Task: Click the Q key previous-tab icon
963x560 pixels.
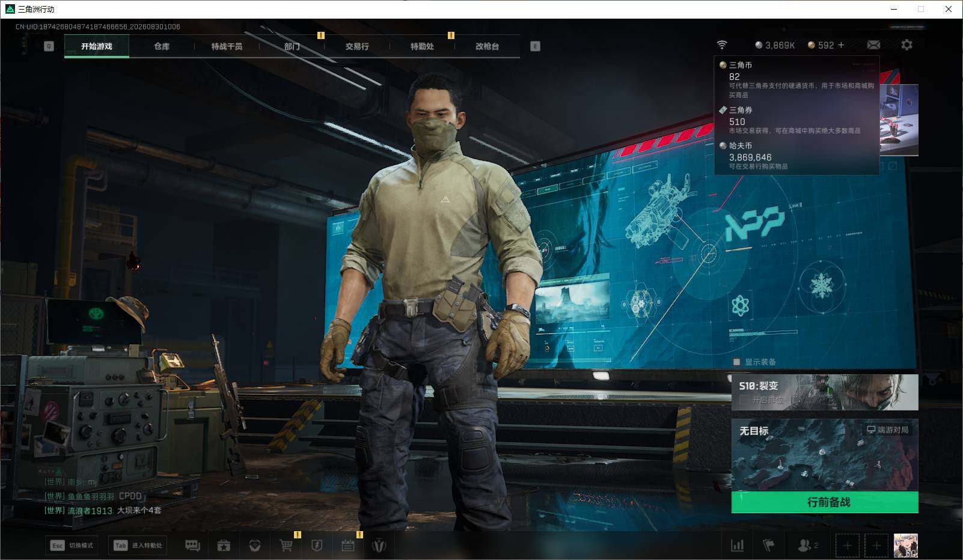Action: tap(49, 46)
